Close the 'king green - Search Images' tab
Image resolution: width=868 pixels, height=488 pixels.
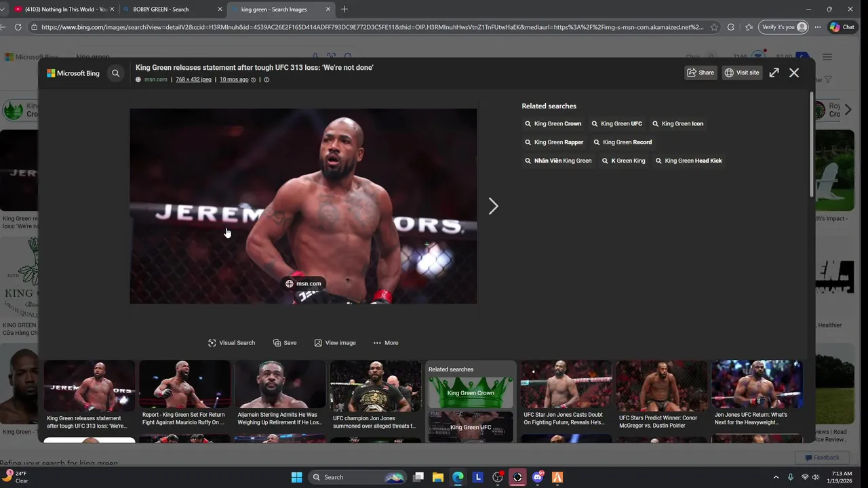click(328, 9)
